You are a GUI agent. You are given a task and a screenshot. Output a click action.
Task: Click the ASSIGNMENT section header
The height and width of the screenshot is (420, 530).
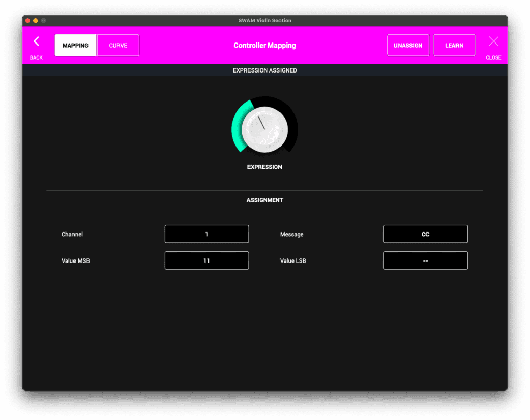click(x=264, y=200)
